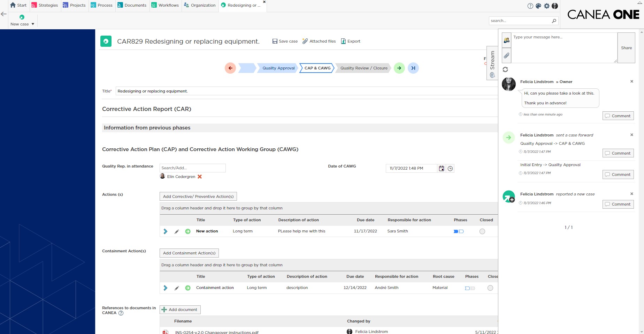The image size is (644, 334).
Task: Click the Save case icon
Action: [x=275, y=41]
